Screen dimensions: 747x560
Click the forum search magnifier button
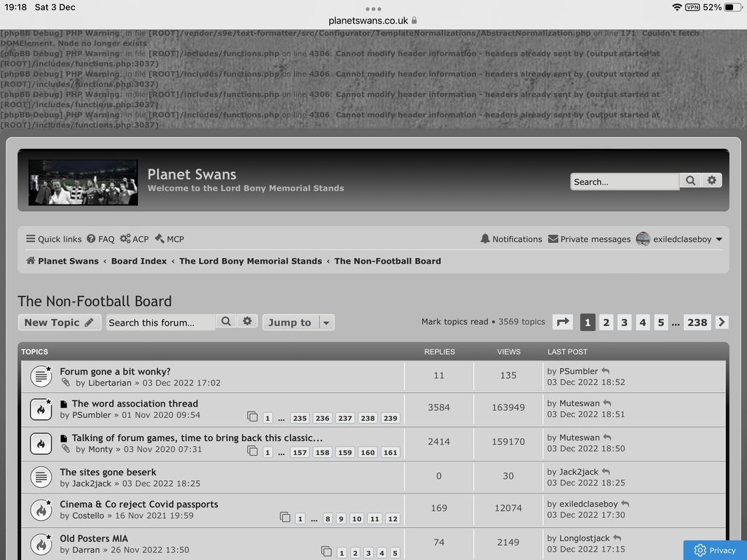coord(226,321)
